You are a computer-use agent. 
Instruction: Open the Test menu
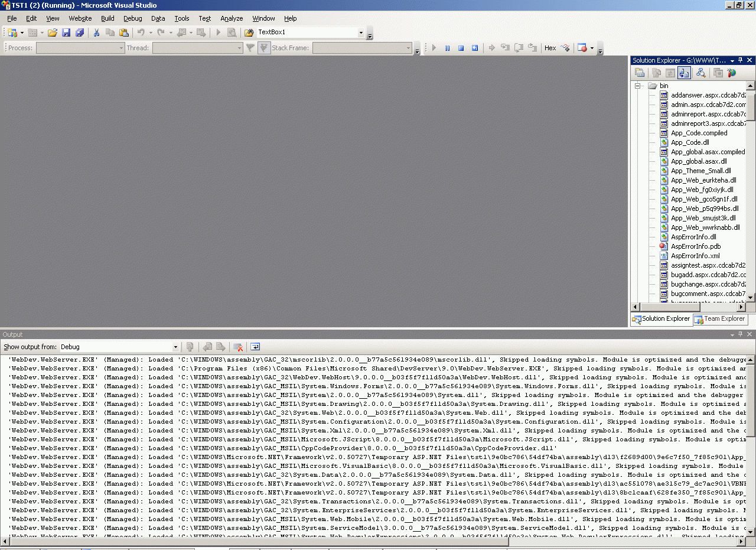205,18
